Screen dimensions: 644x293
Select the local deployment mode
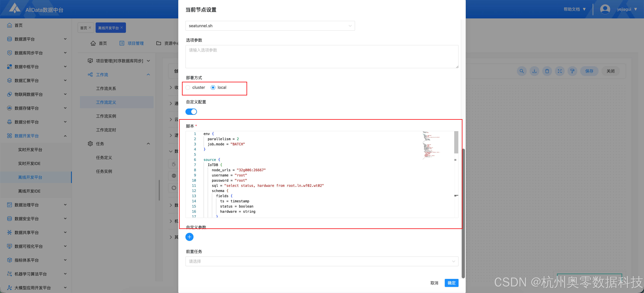tap(213, 87)
